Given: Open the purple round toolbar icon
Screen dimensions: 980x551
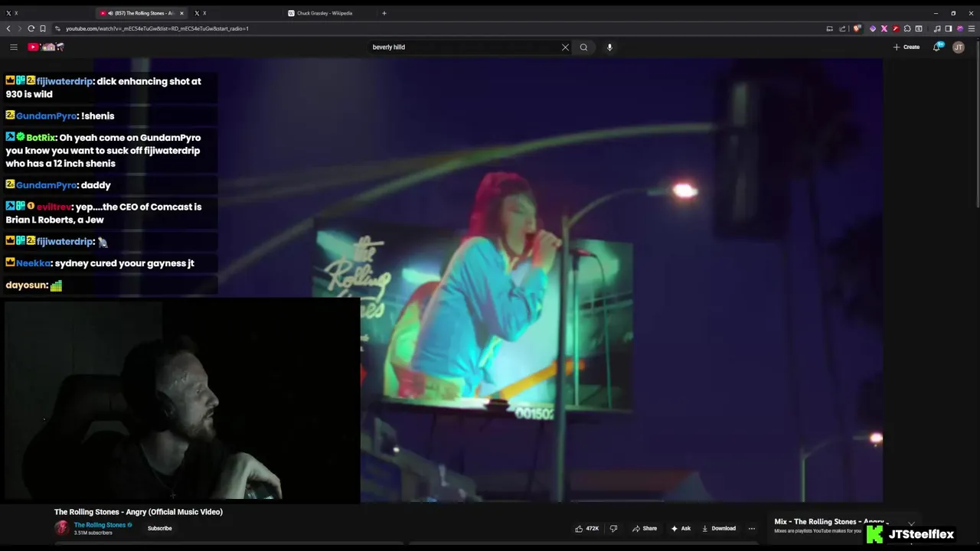Looking at the screenshot, I should pos(960,28).
